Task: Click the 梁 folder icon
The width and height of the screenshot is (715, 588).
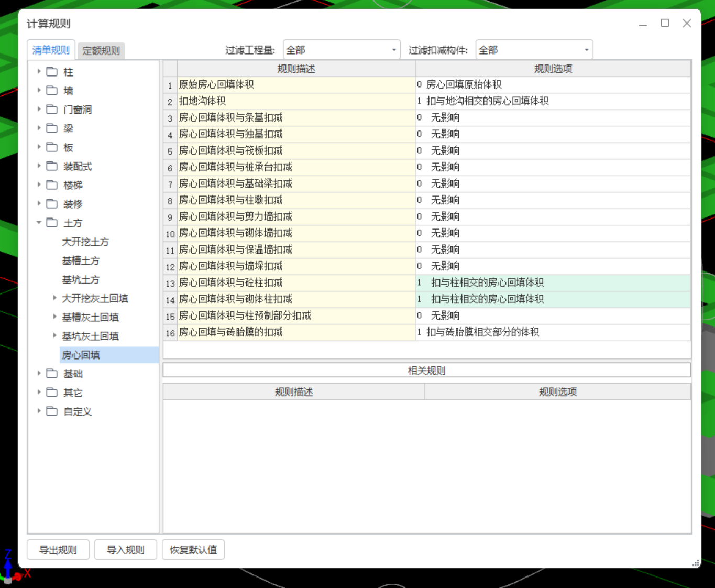Action: click(52, 128)
